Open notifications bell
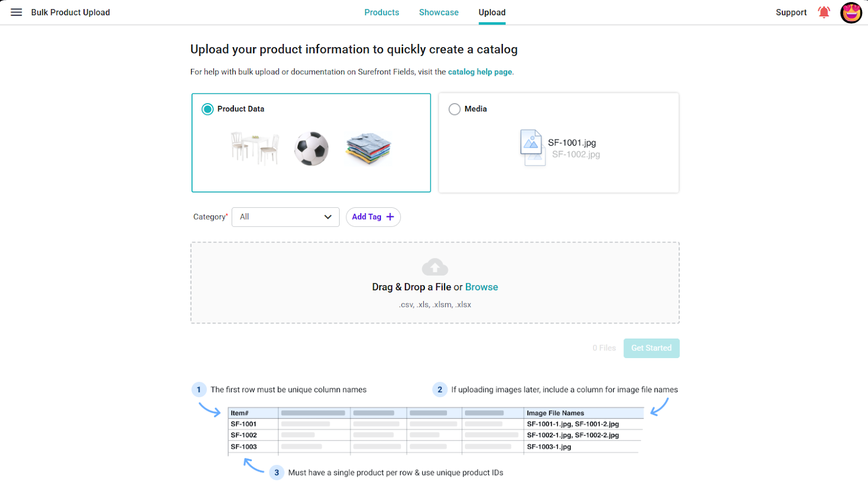This screenshot has height=503, width=868. [824, 12]
